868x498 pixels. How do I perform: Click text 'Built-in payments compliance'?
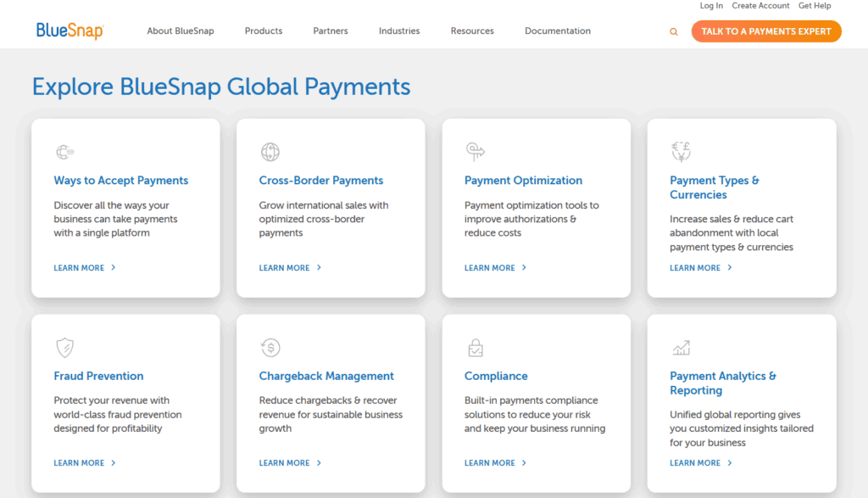(531, 400)
